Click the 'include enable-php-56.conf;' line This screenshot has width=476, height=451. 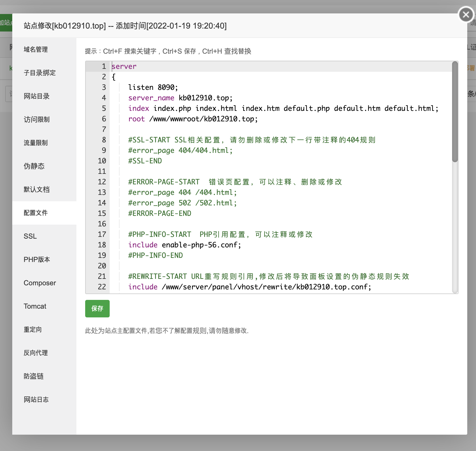[x=185, y=245]
